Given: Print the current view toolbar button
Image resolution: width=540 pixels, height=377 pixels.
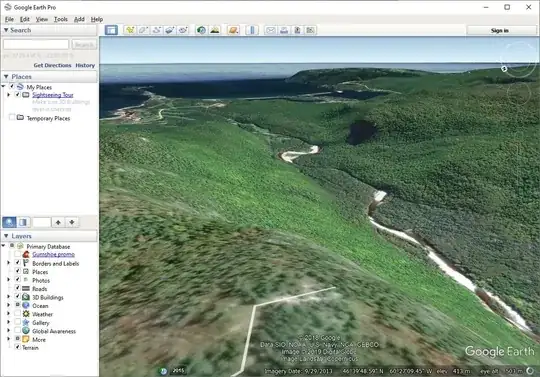Looking at the screenshot, I should coord(284,30).
